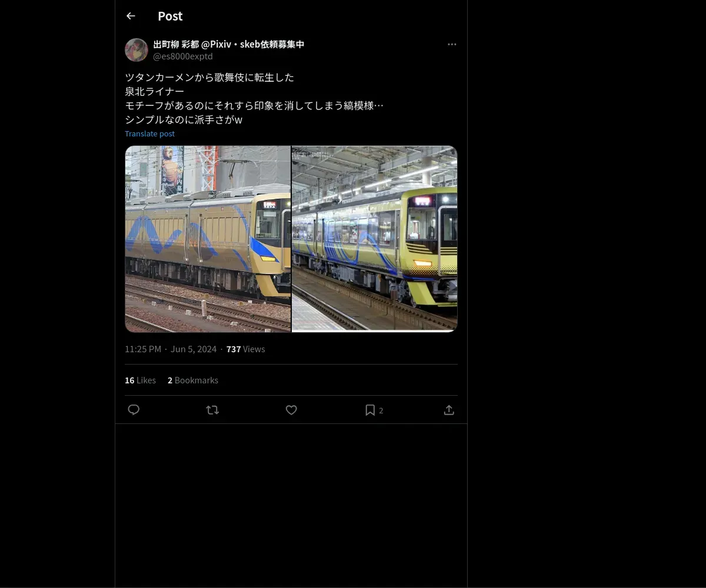This screenshot has width=706, height=588.
Task: Toggle the heart like icon
Action: [x=291, y=410]
